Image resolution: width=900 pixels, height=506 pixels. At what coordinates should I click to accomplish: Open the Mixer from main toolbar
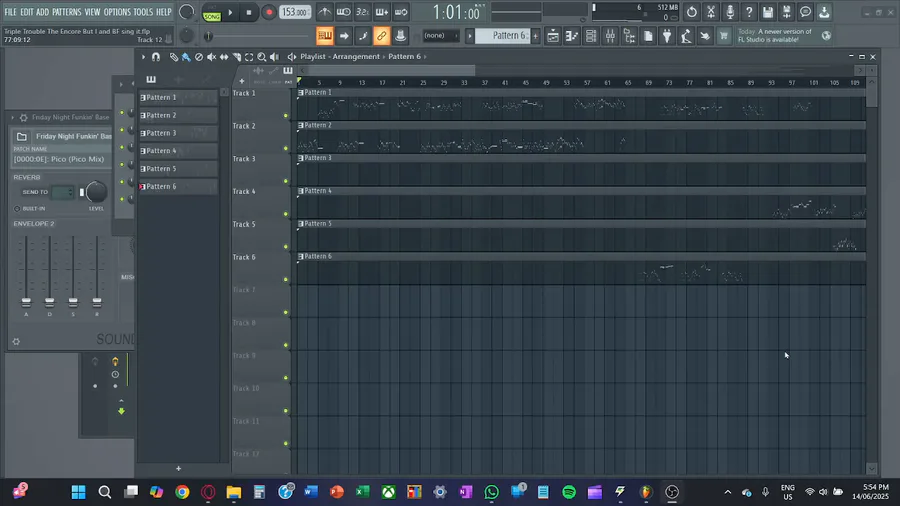point(610,36)
